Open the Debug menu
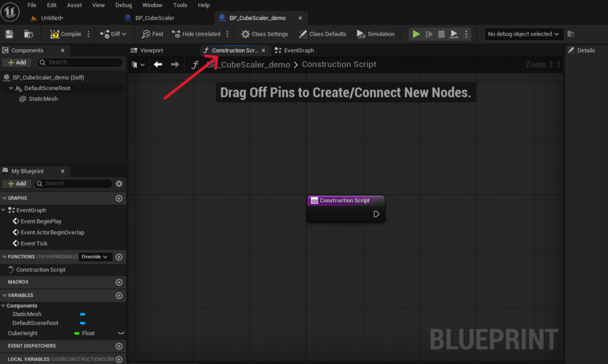This screenshot has width=608, height=364. click(x=123, y=5)
